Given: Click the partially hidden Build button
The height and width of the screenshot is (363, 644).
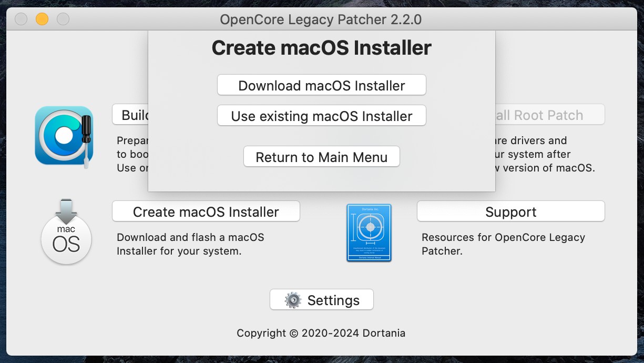Looking at the screenshot, I should coord(130,115).
